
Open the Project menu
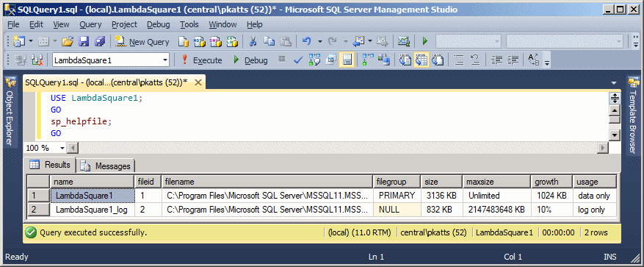tap(124, 24)
